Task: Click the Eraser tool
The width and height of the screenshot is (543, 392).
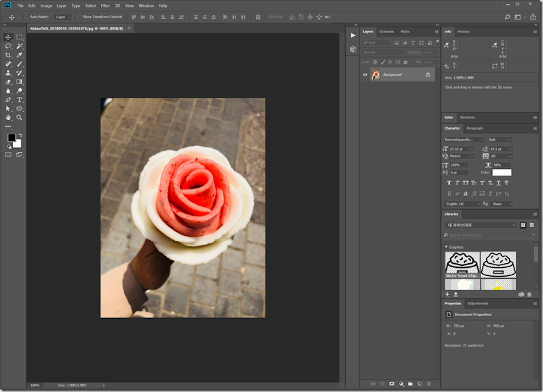Action: [8, 81]
